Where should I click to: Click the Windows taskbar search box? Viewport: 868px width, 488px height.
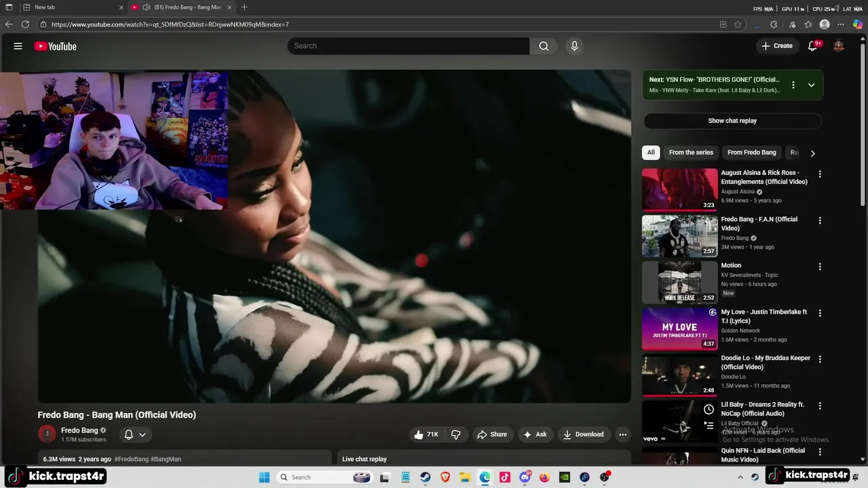coord(324,477)
